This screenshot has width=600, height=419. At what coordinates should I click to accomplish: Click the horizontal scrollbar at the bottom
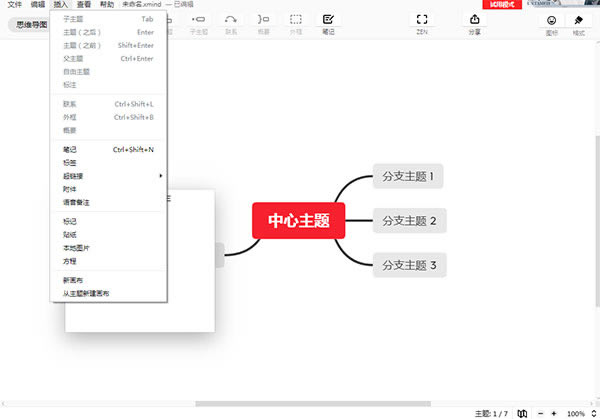(x=300, y=403)
